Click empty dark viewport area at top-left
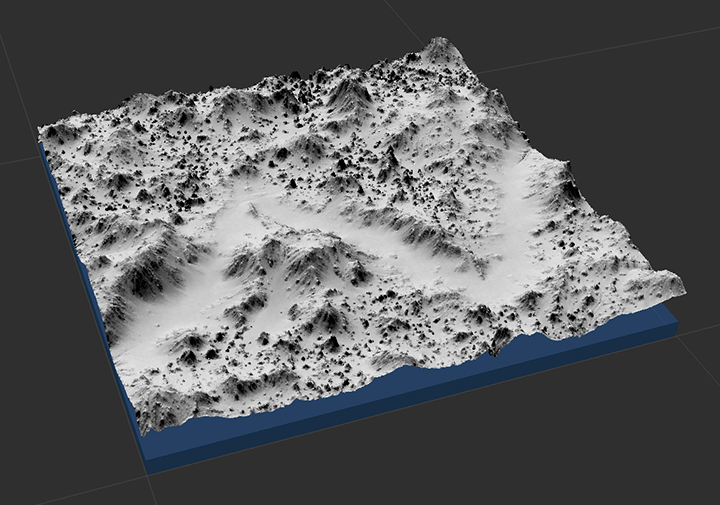Screen dimensions: 720x505 click(100, 50)
